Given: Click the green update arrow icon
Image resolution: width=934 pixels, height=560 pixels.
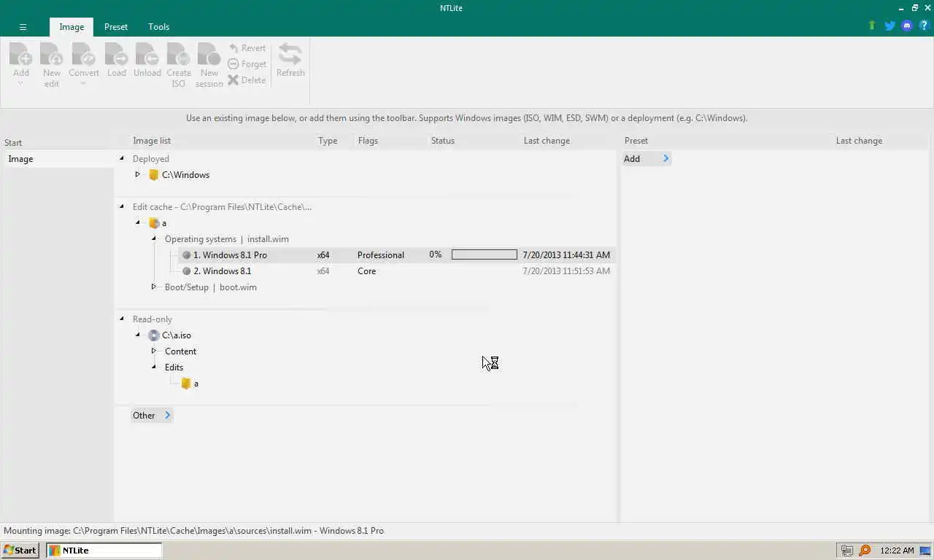Looking at the screenshot, I should tap(871, 26).
